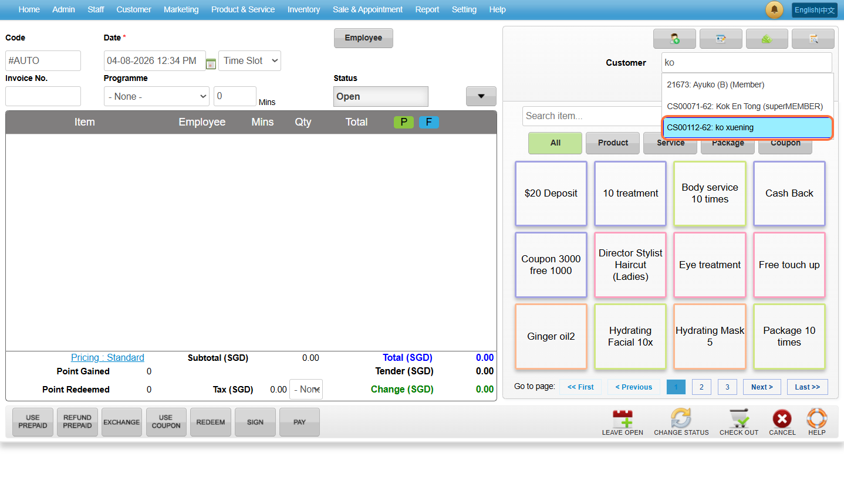Open the Customer menu
Image resolution: width=844 pixels, height=504 pixels.
(134, 9)
